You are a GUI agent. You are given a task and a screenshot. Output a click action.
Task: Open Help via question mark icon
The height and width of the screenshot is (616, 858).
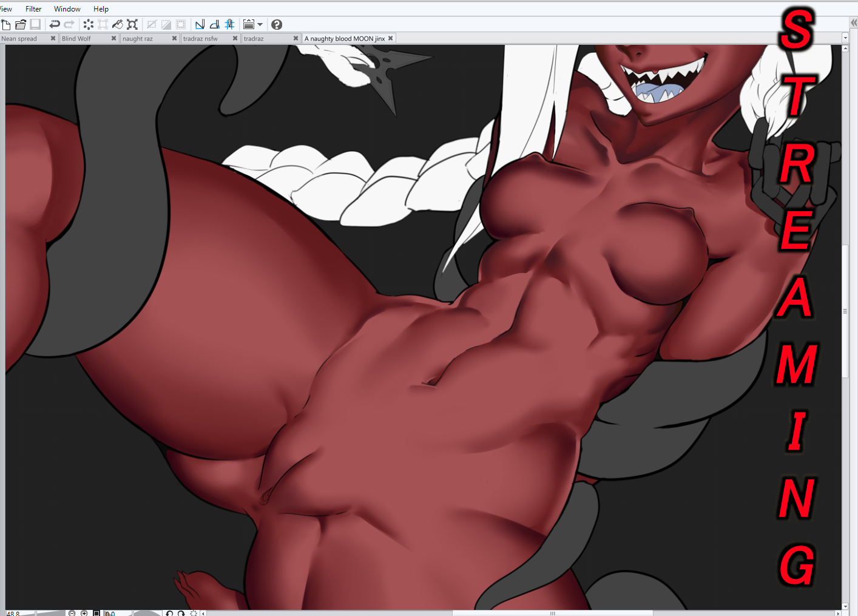277,24
